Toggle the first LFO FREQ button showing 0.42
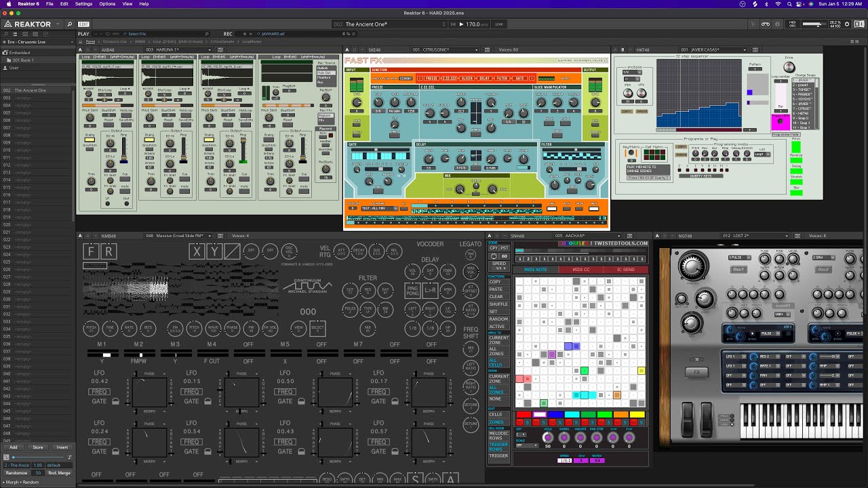This screenshot has width=868, height=488. pos(100,392)
